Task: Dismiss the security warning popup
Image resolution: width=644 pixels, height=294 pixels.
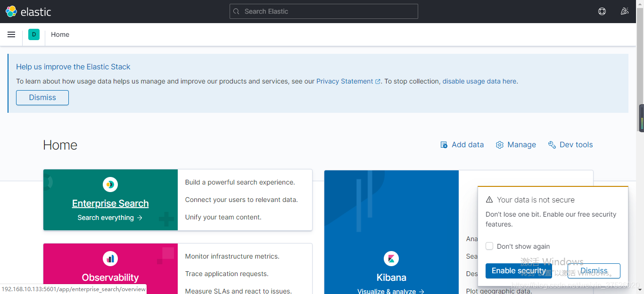Action: 594,271
